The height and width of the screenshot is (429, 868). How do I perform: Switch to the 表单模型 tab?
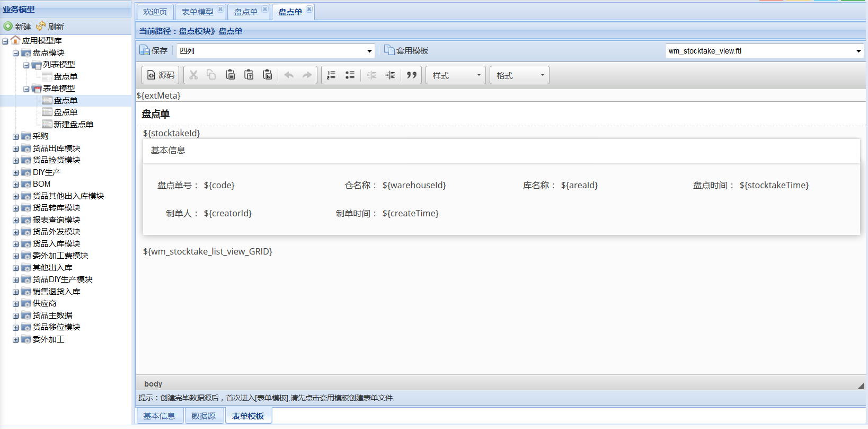[197, 12]
